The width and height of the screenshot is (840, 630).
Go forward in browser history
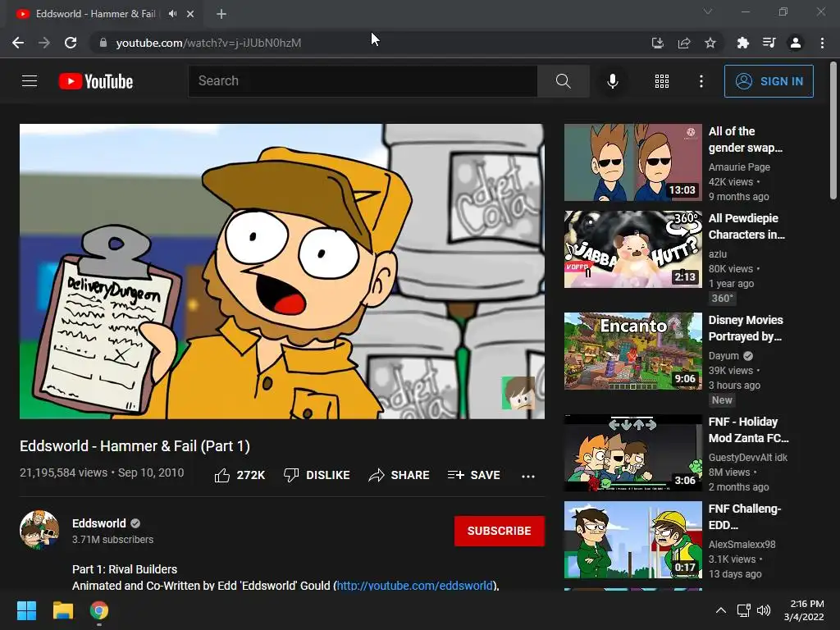pos(44,43)
